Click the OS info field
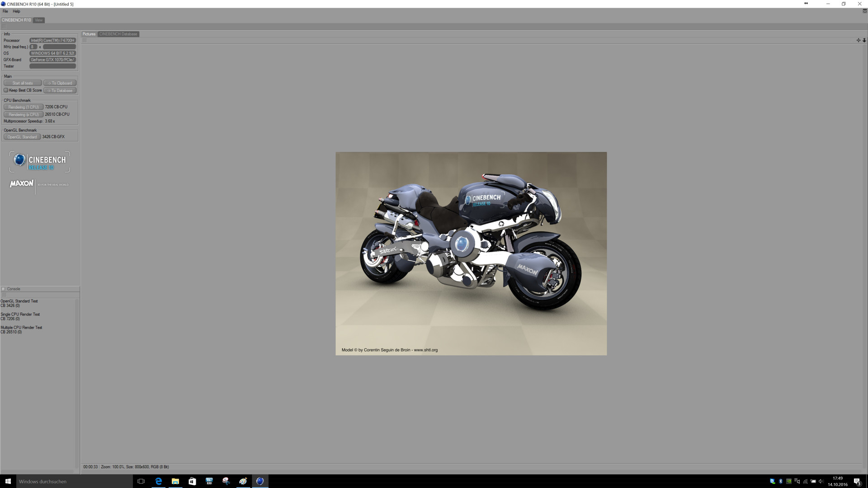This screenshot has height=488, width=868. [x=52, y=53]
